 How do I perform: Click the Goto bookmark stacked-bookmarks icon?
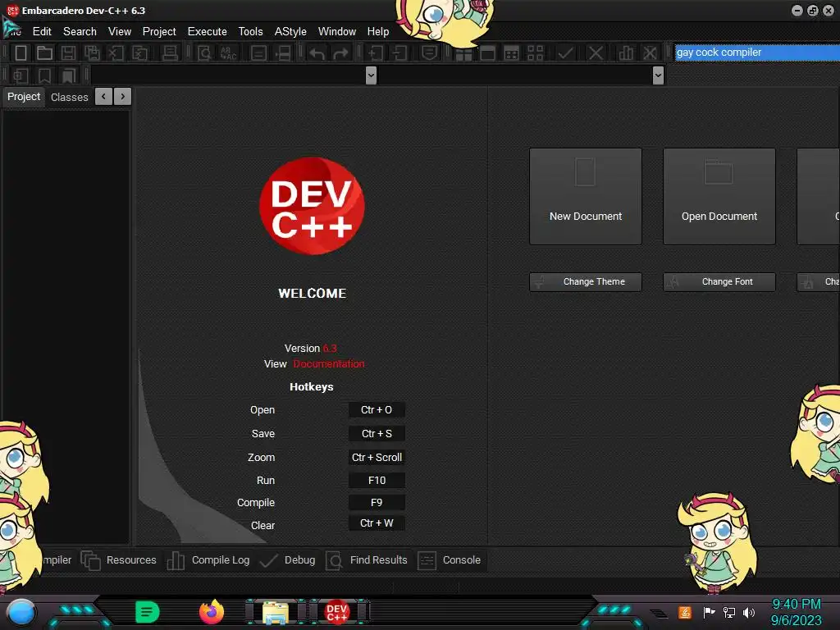point(69,75)
